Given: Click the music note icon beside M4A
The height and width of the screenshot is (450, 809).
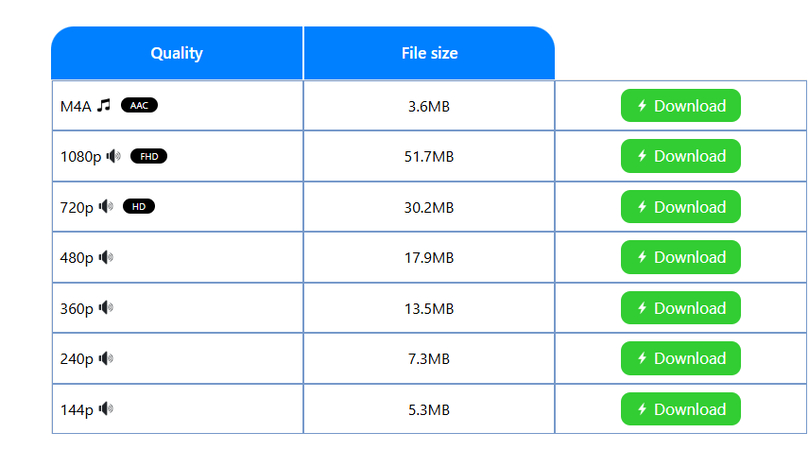Looking at the screenshot, I should (x=104, y=105).
